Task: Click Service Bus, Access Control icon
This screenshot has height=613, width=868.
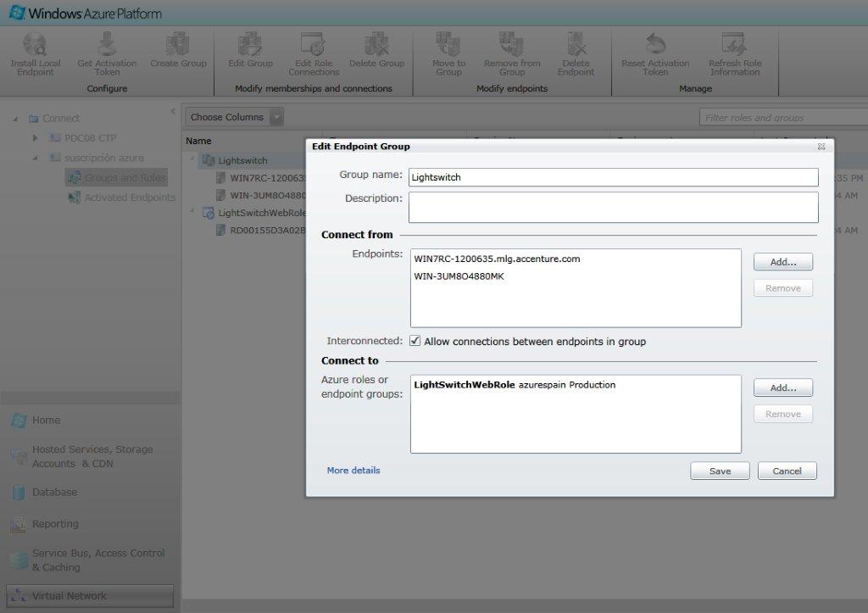Action: (19, 560)
